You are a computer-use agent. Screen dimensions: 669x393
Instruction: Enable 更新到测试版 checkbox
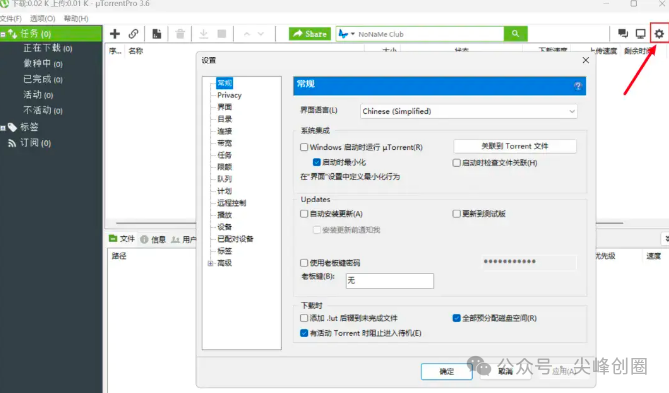[457, 214]
